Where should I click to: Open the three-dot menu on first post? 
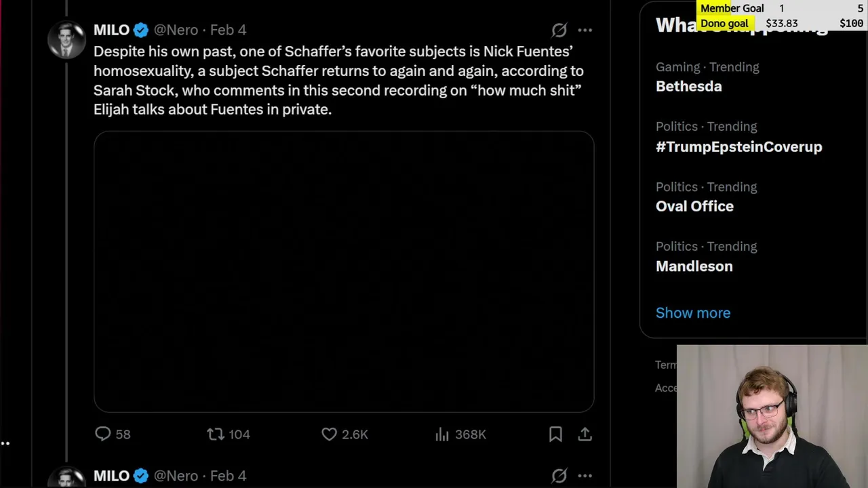tap(585, 30)
